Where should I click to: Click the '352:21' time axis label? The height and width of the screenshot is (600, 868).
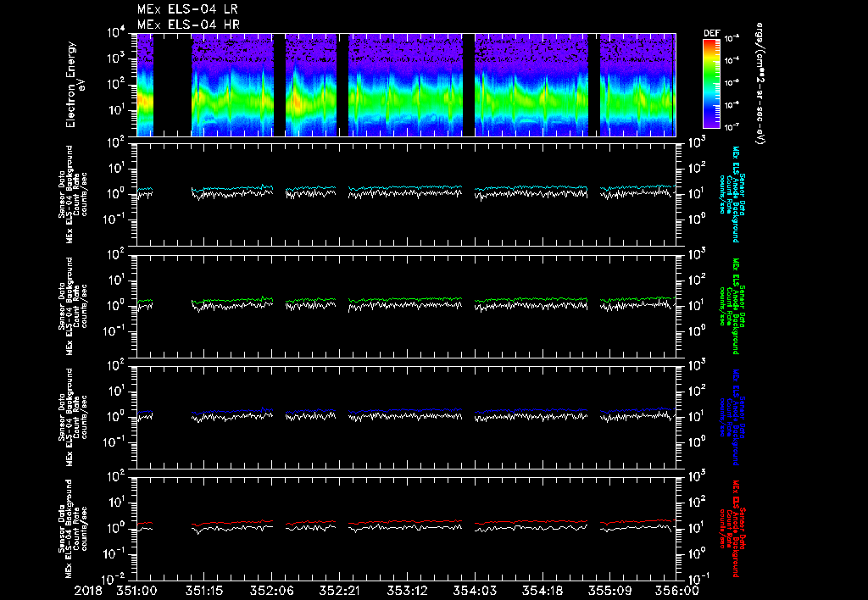(339, 591)
